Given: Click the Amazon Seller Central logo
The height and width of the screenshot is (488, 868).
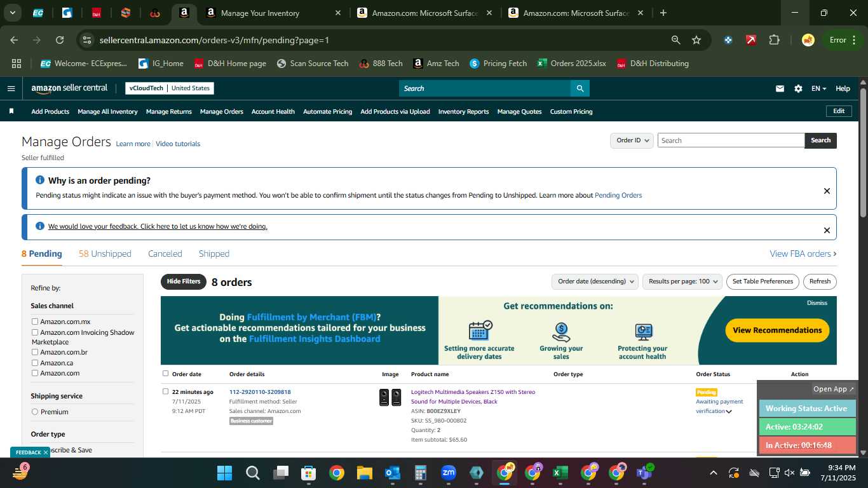Looking at the screenshot, I should [x=69, y=88].
